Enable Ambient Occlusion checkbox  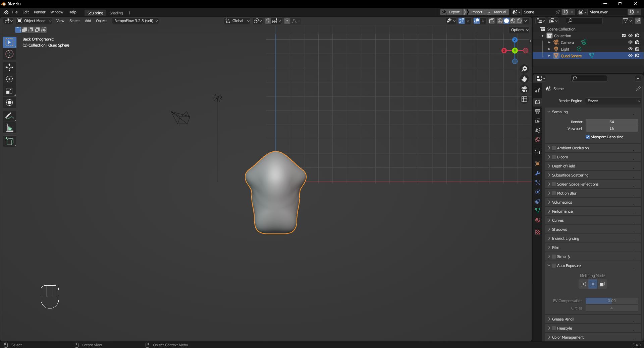click(554, 148)
